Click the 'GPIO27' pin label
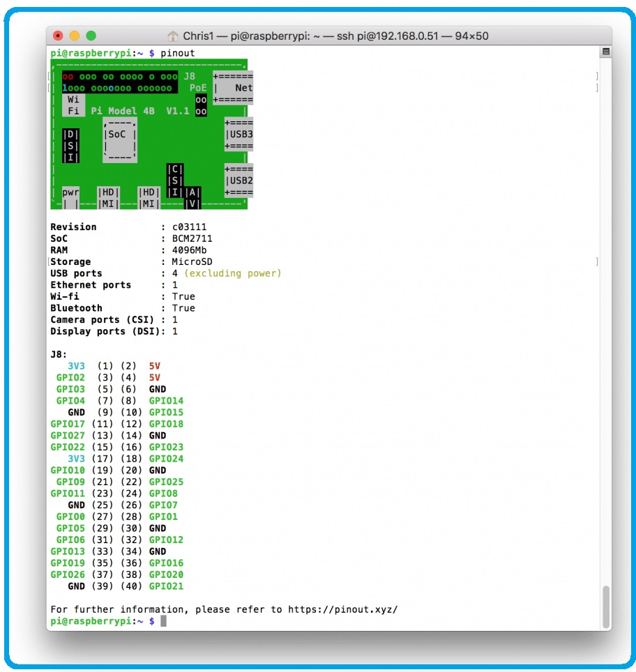The width and height of the screenshot is (636, 672). click(x=68, y=435)
